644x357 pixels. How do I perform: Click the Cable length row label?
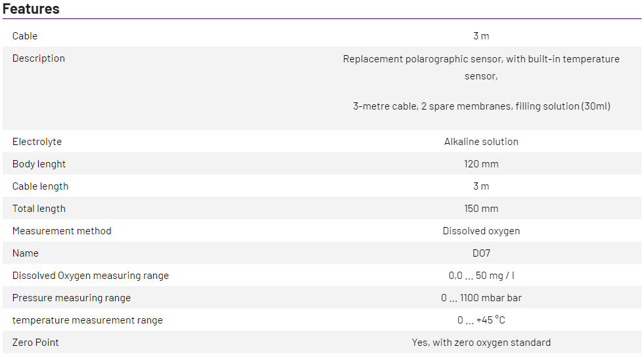tap(40, 186)
